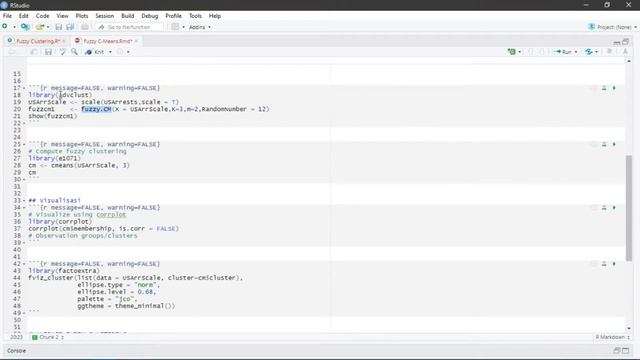Click the main toolbar Save icon

tap(58, 27)
